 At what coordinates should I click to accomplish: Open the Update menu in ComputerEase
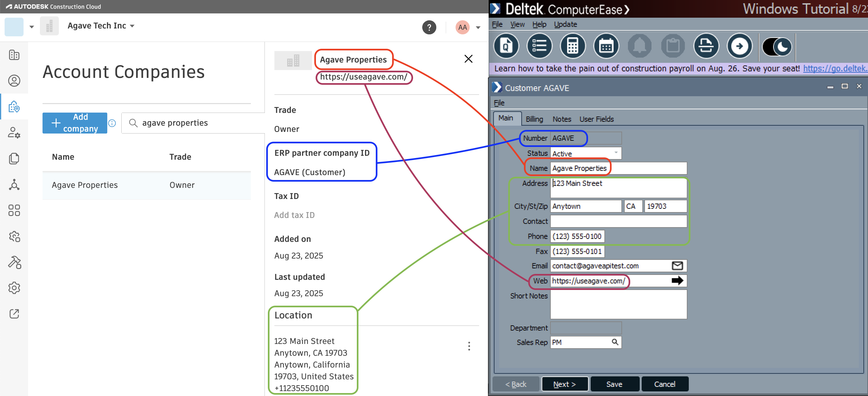pyautogui.click(x=565, y=24)
